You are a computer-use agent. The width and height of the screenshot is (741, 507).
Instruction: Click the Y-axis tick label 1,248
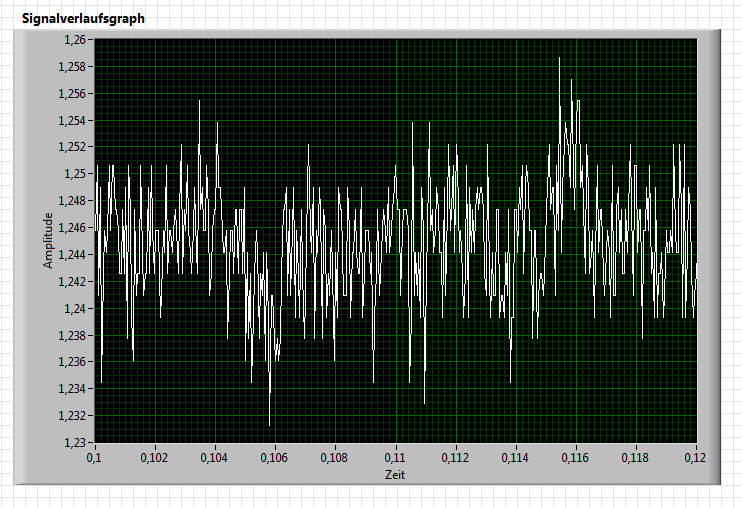(72, 201)
